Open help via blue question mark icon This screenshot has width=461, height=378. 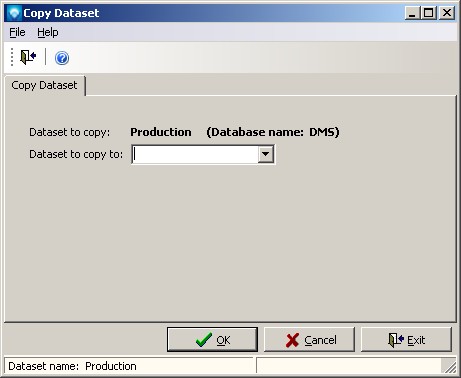pos(62,58)
